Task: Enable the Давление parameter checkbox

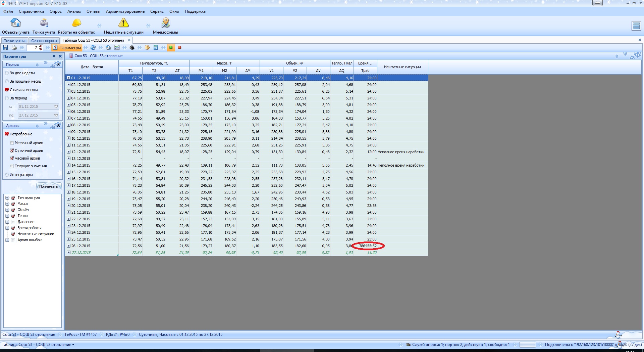Action: (13, 222)
